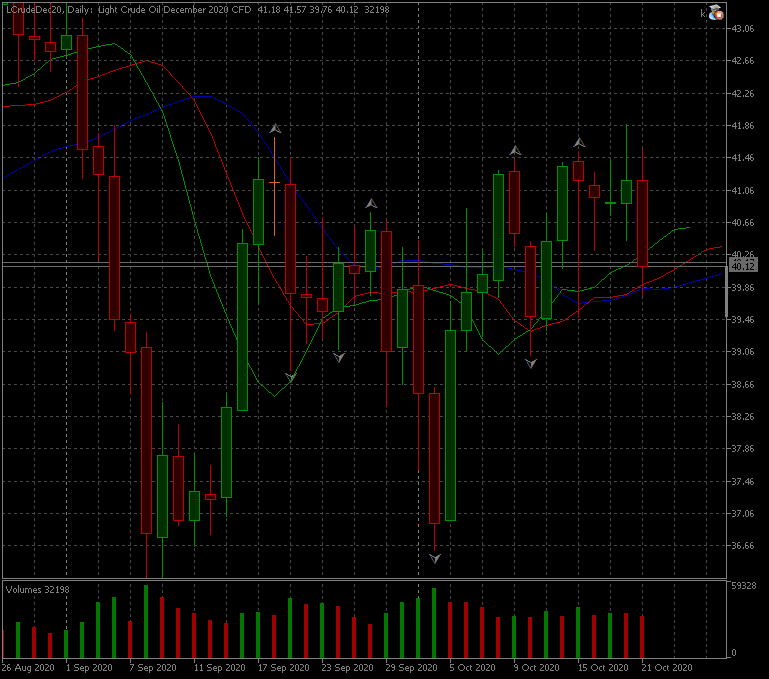Select the orange candlestick near 17 Sep
769x679 pixels.
point(274,184)
